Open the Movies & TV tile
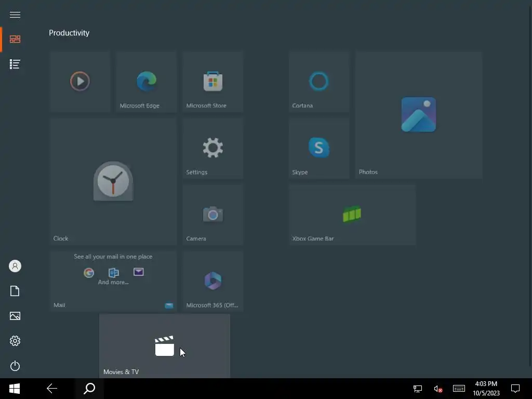Screen dimensions: 532x399 [x=165, y=345]
